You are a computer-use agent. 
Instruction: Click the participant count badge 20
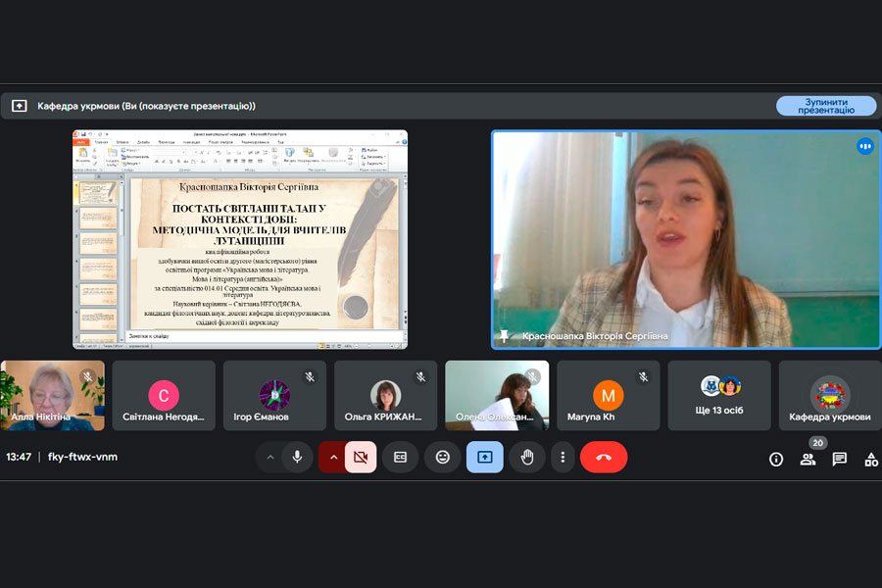[x=818, y=442]
